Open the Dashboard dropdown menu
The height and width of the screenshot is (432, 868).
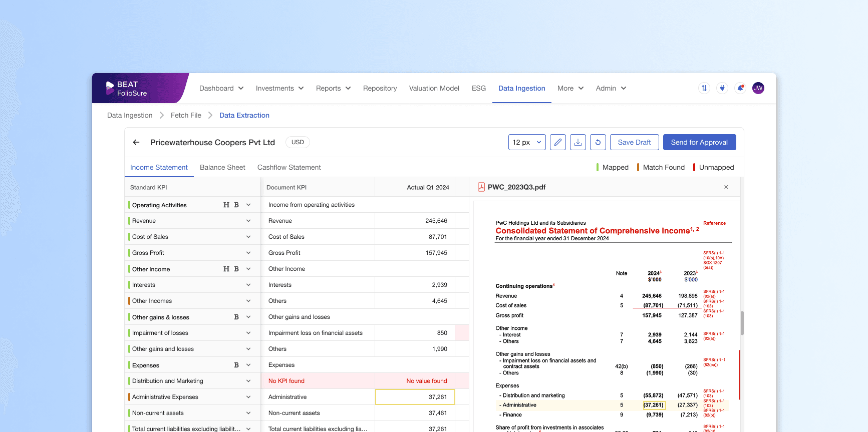pos(221,88)
